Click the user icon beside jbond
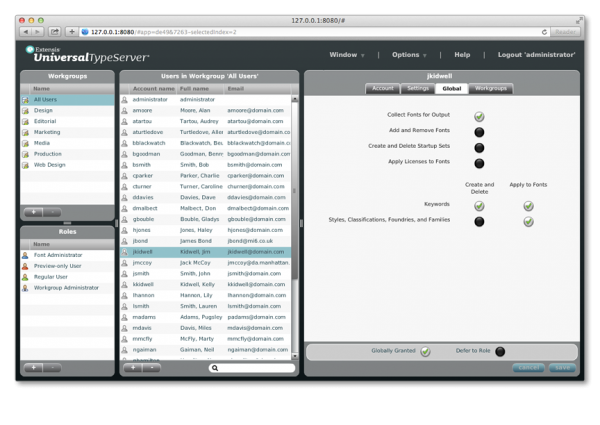Viewport: 600px width, 425px height. click(x=125, y=241)
